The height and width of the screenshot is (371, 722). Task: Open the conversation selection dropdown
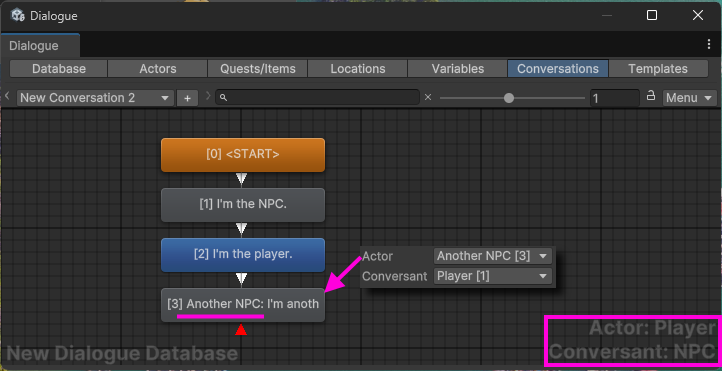click(95, 98)
